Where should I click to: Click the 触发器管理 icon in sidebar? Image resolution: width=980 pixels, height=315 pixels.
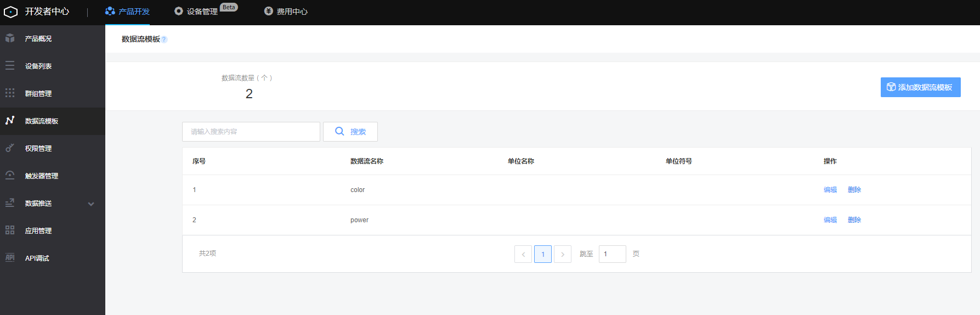pos(10,176)
